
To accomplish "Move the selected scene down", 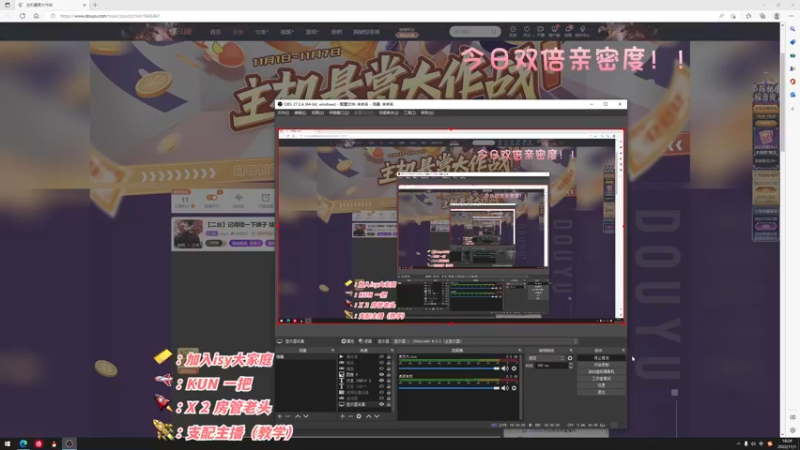I will coord(306,416).
